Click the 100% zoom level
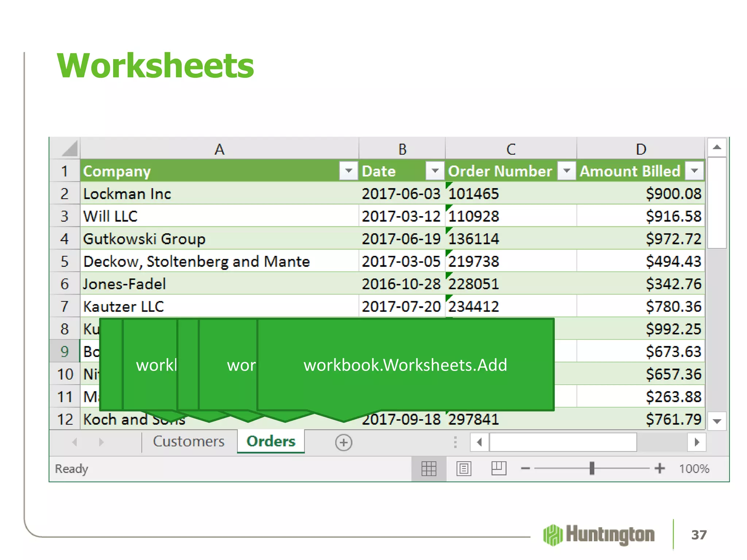This screenshot has height=560, width=747. 694,469
